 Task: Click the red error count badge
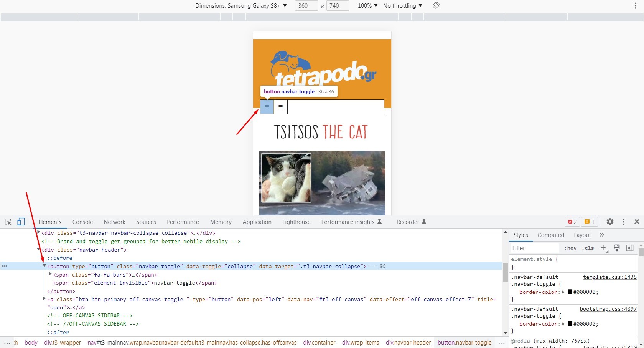pos(572,222)
